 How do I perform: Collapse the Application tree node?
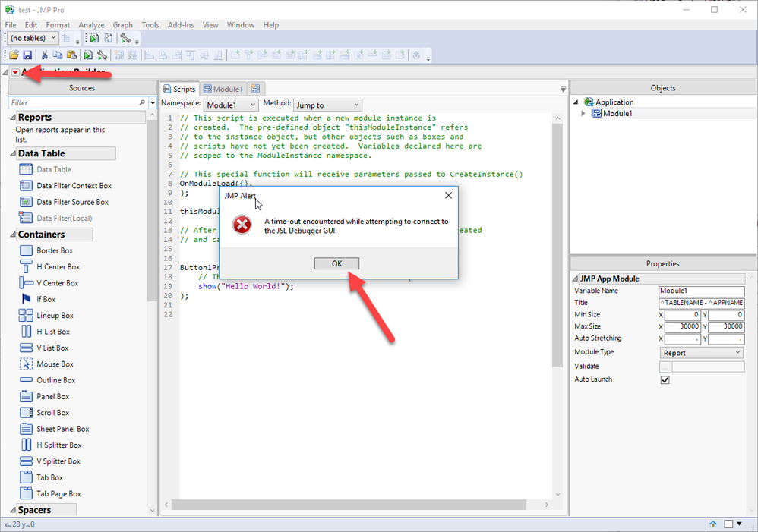click(x=576, y=102)
